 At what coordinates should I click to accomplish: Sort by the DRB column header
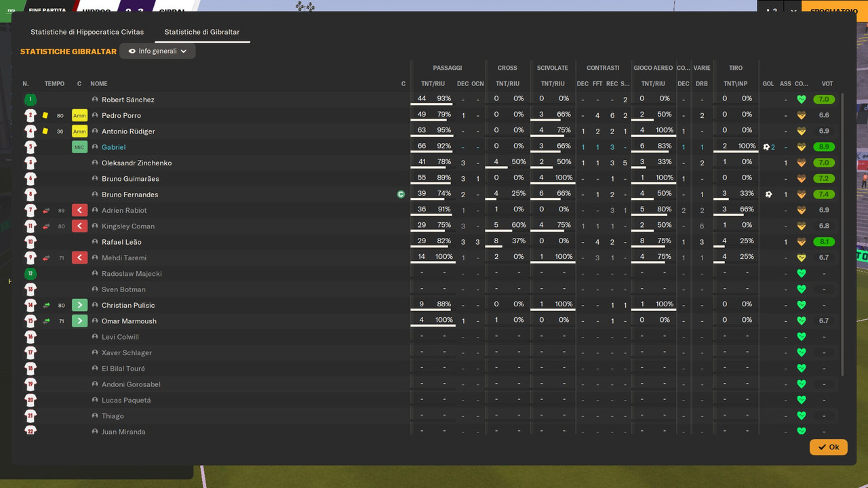coord(702,84)
